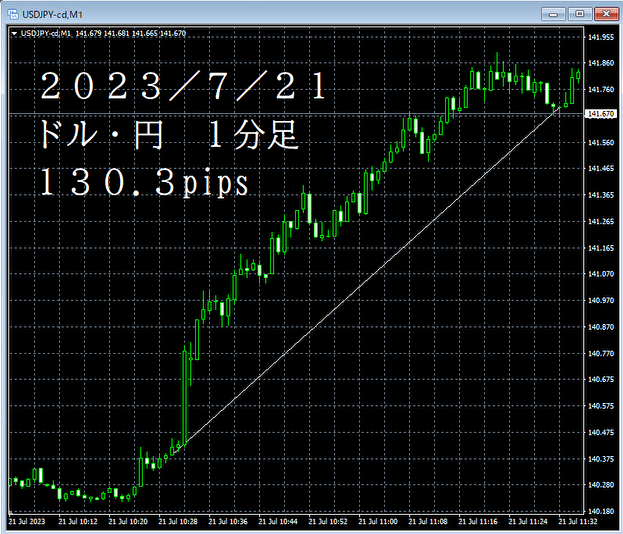
Task: Click the 21 Jul 10:36 time label
Action: [x=228, y=521]
